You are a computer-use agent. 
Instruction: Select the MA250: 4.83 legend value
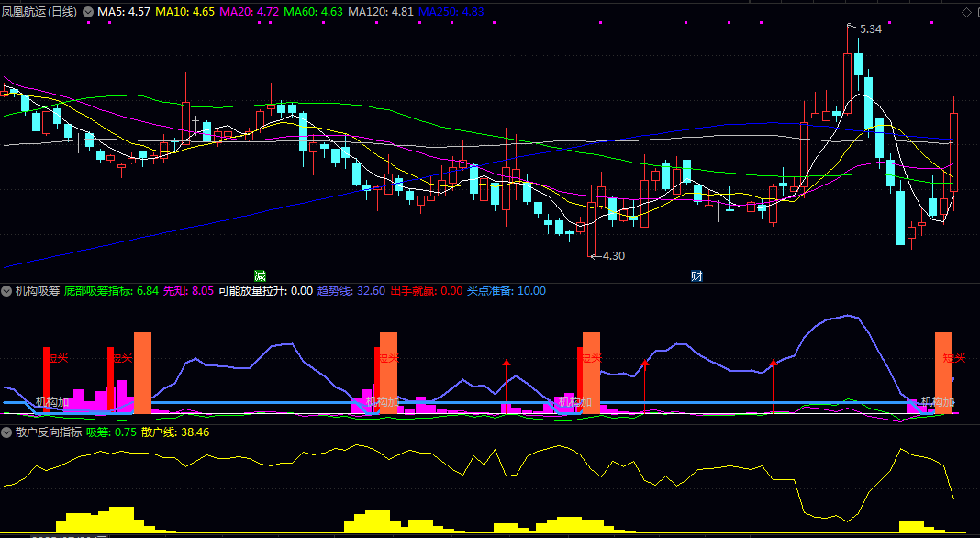point(451,12)
